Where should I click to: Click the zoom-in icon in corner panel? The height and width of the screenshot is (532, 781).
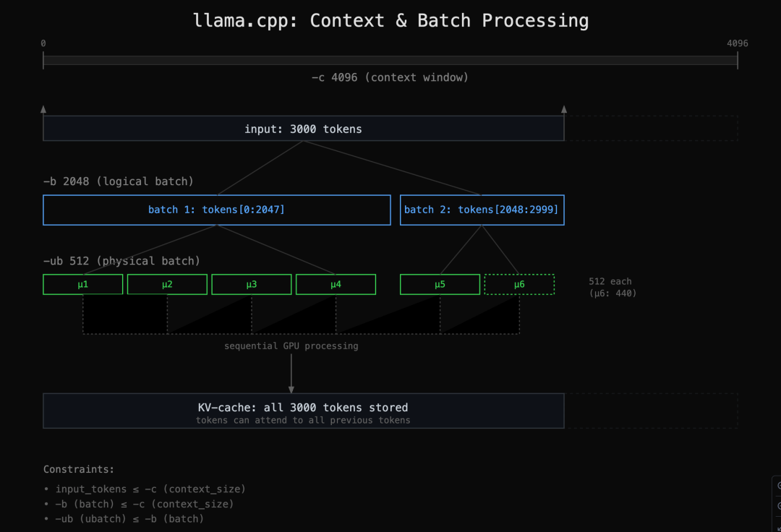tap(779, 486)
